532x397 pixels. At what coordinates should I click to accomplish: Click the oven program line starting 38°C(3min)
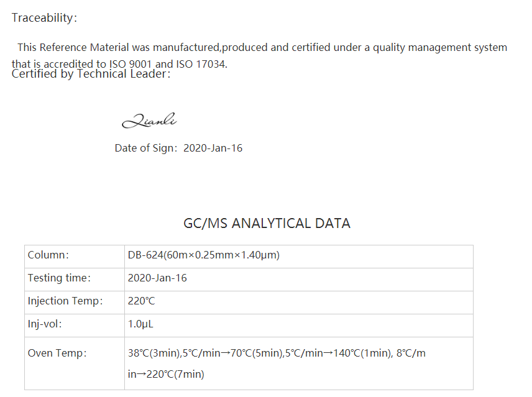tap(277, 354)
